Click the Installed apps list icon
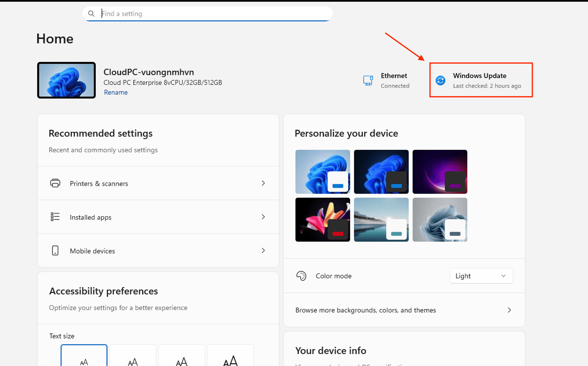This screenshot has width=588, height=366. coord(55,217)
